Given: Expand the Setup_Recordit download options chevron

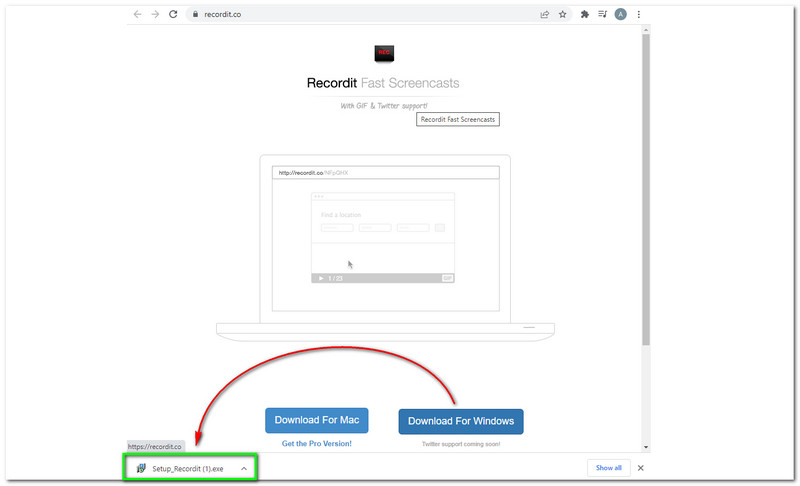Looking at the screenshot, I should click(x=244, y=469).
